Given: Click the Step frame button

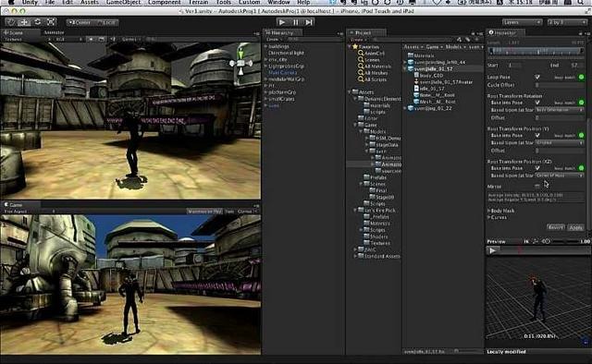Looking at the screenshot, I should click(309, 22).
